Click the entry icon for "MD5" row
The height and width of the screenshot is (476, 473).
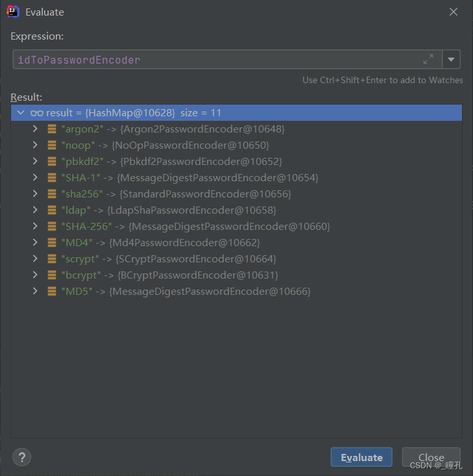click(52, 291)
